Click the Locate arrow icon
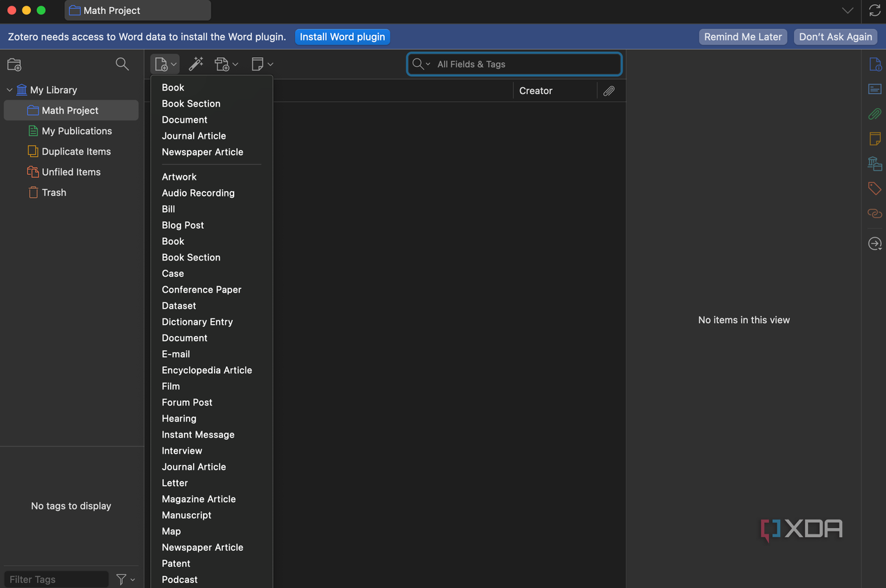 click(875, 244)
